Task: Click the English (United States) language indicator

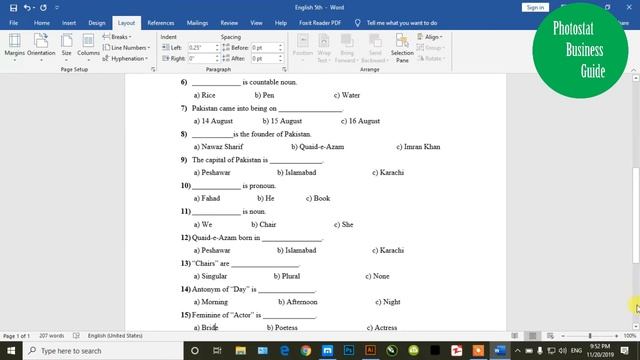Action: [x=115, y=336]
